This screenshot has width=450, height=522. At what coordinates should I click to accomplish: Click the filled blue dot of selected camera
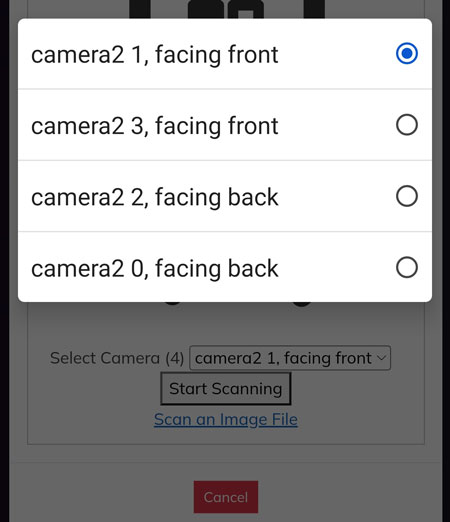[x=407, y=53]
